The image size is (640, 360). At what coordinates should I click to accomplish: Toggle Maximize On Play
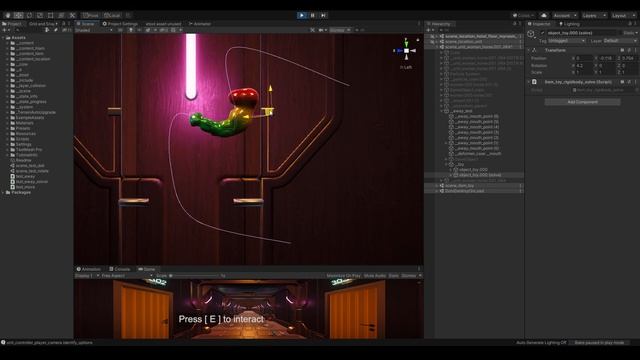pos(343,276)
